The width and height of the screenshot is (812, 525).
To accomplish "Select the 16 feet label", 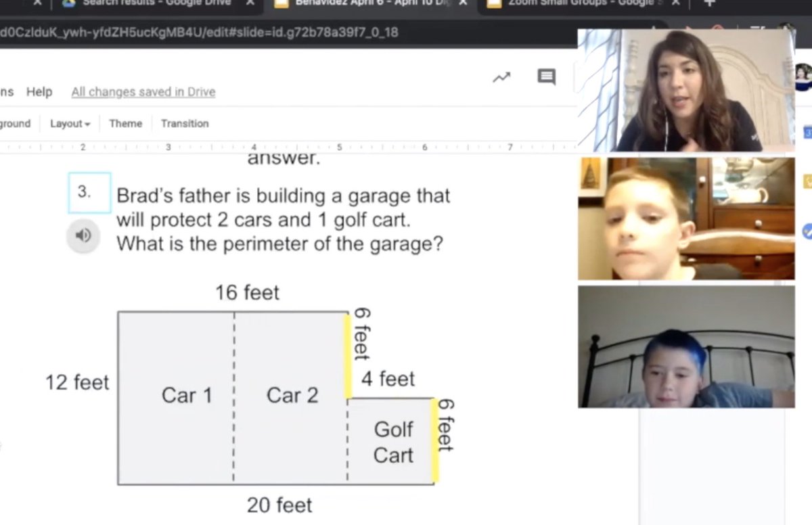I will 247,292.
